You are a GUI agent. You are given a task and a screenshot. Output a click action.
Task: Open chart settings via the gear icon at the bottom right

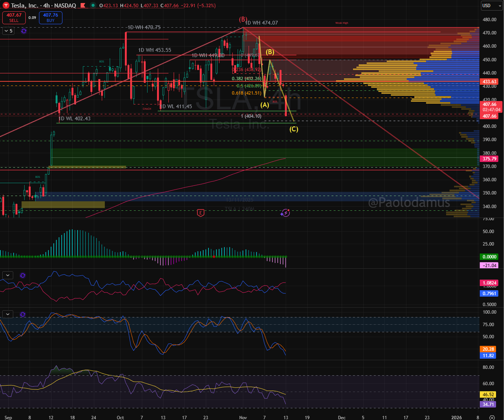[x=491, y=417]
